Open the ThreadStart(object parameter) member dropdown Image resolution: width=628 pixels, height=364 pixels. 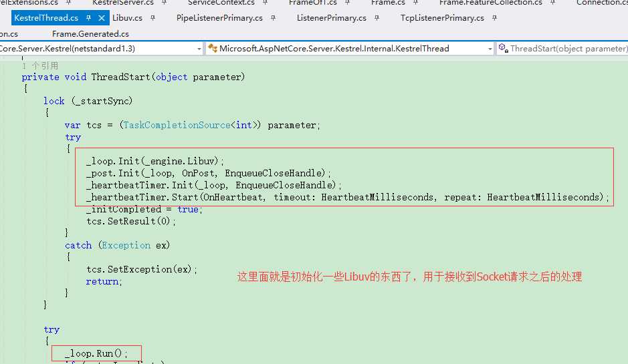click(x=562, y=48)
